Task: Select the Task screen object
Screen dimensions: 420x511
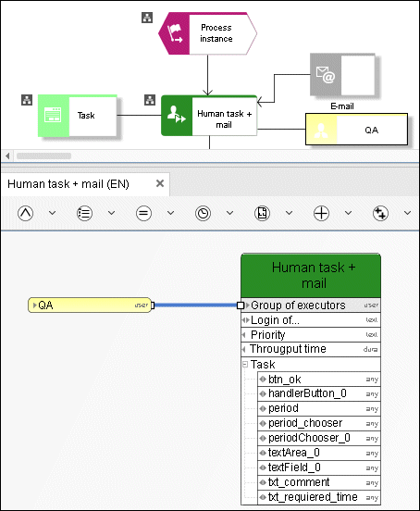Action: (77, 116)
